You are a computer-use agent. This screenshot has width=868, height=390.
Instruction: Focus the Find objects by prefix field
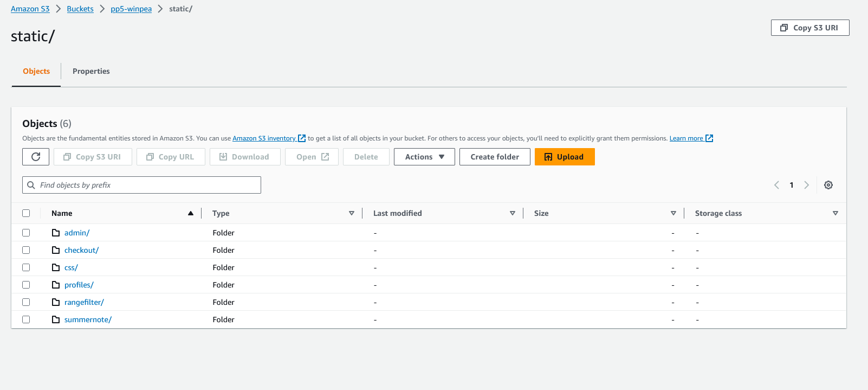141,185
